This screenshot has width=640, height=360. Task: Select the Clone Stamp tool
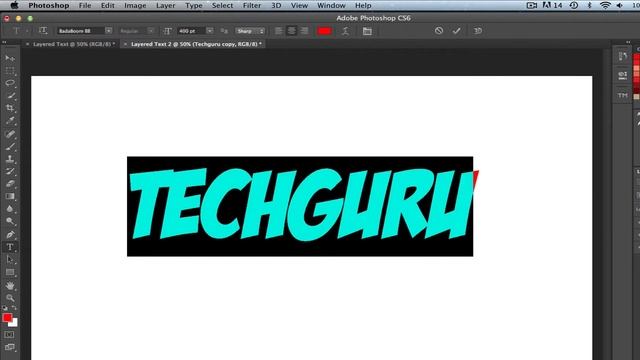click(x=10, y=159)
